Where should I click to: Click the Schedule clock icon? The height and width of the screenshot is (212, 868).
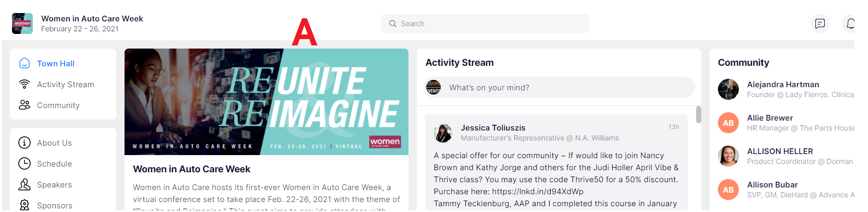tap(24, 163)
